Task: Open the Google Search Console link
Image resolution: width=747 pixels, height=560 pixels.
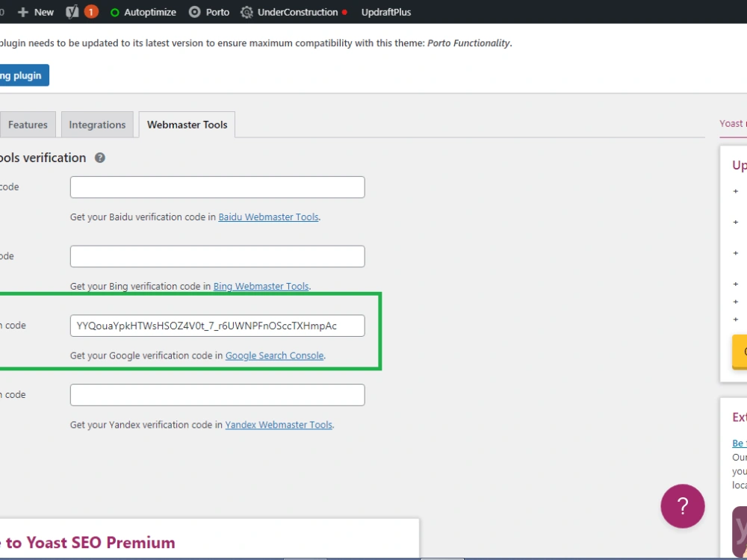Action: coord(274,355)
